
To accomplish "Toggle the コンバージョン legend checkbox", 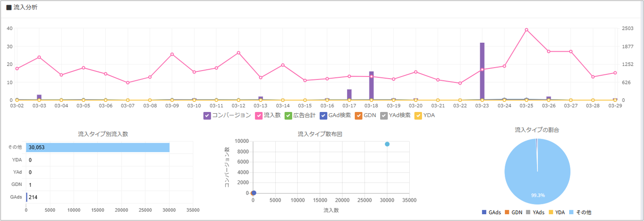I will [207, 115].
